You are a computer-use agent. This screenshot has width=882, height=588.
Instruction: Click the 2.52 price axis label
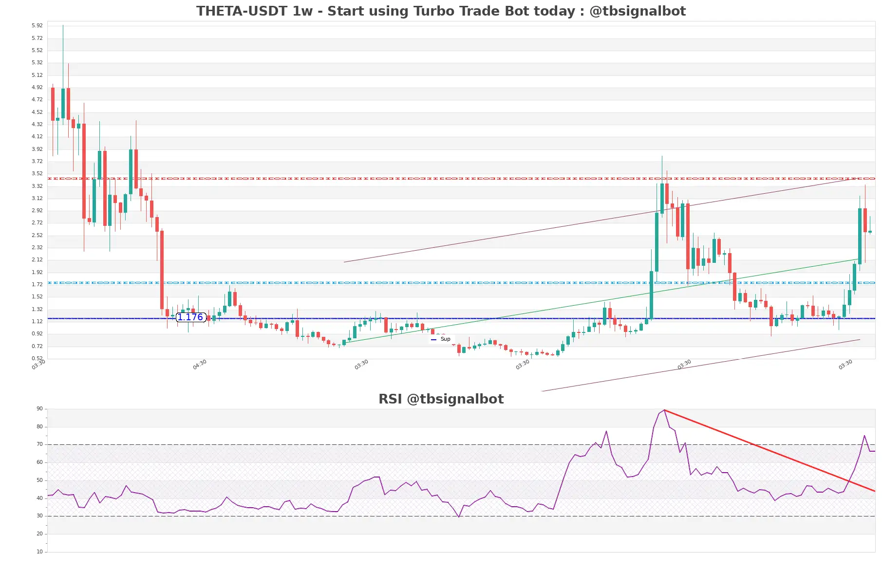point(37,235)
